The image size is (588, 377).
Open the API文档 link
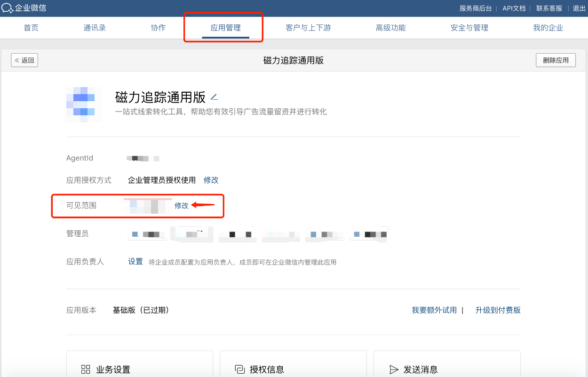[x=514, y=8]
